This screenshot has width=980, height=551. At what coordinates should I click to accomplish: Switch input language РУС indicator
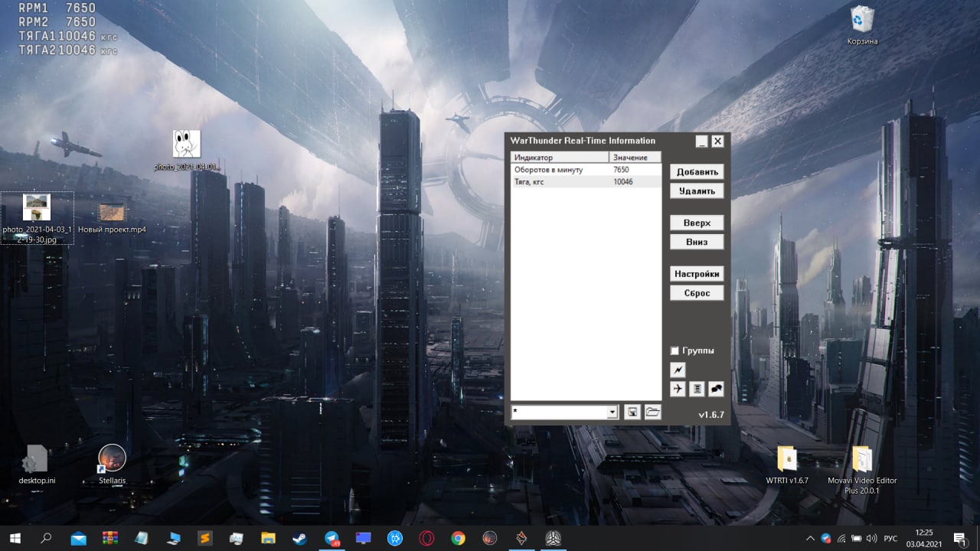(x=890, y=539)
